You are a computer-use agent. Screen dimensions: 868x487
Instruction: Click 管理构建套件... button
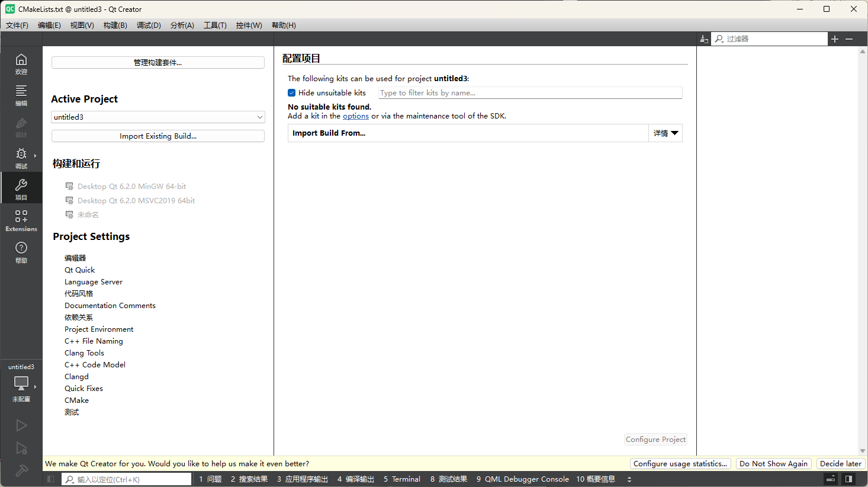point(158,63)
